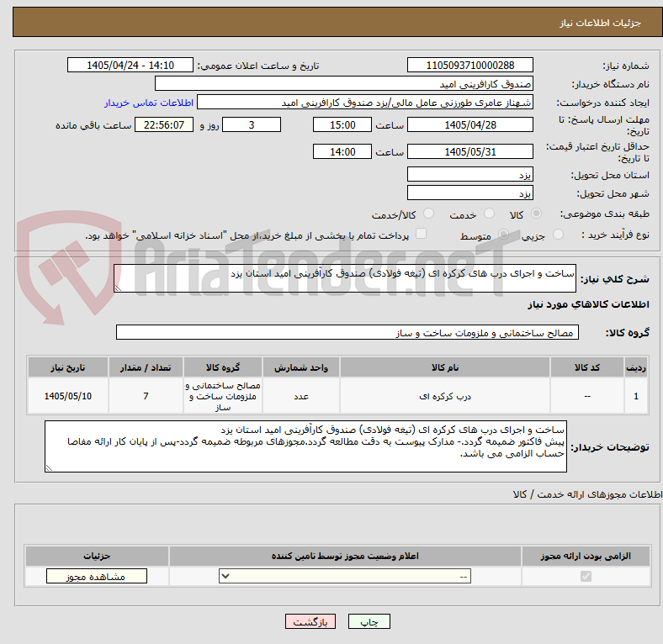Open the اطلاعات تماس خریدار link
663x644 pixels.
149,103
